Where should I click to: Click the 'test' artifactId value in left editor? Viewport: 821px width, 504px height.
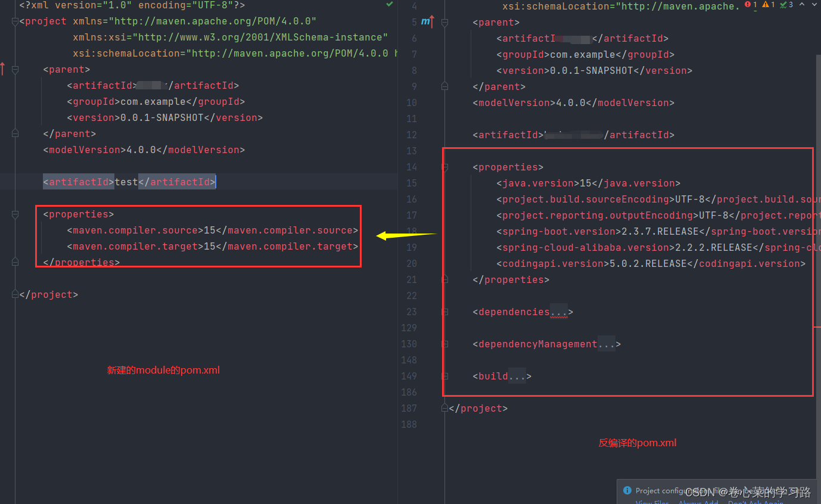click(x=126, y=182)
